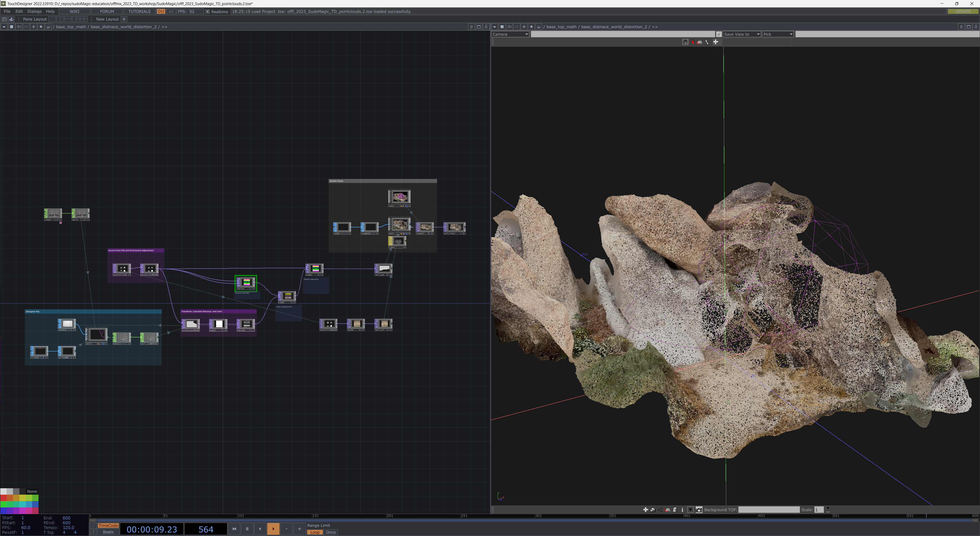Click the grid construction plane icon in viewer
Image resolution: width=980 pixels, height=536 pixels.
tap(700, 42)
